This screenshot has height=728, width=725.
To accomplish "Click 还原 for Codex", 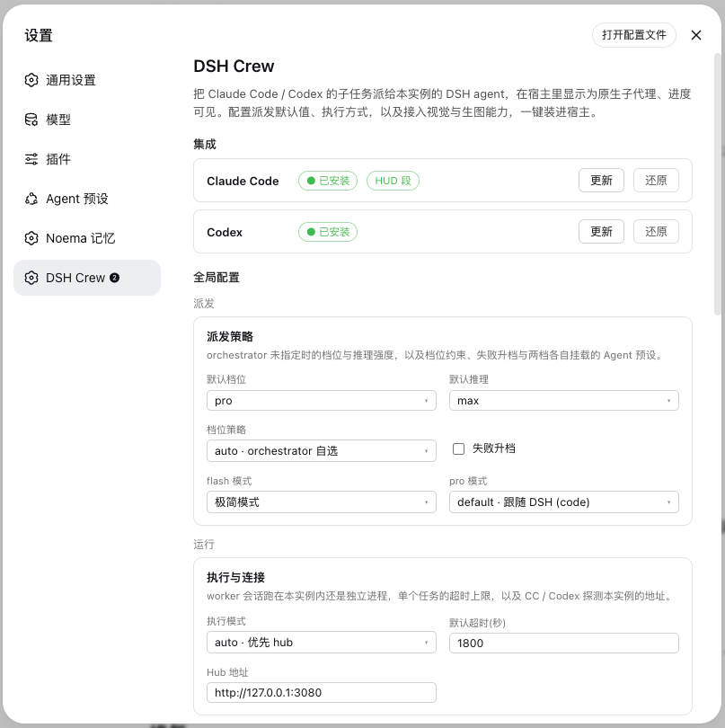I will coord(656,231).
